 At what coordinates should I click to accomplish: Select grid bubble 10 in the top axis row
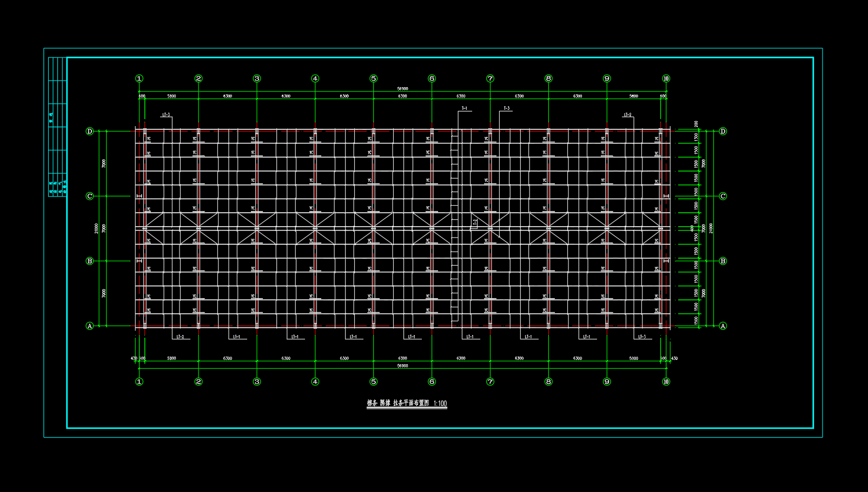pyautogui.click(x=666, y=78)
